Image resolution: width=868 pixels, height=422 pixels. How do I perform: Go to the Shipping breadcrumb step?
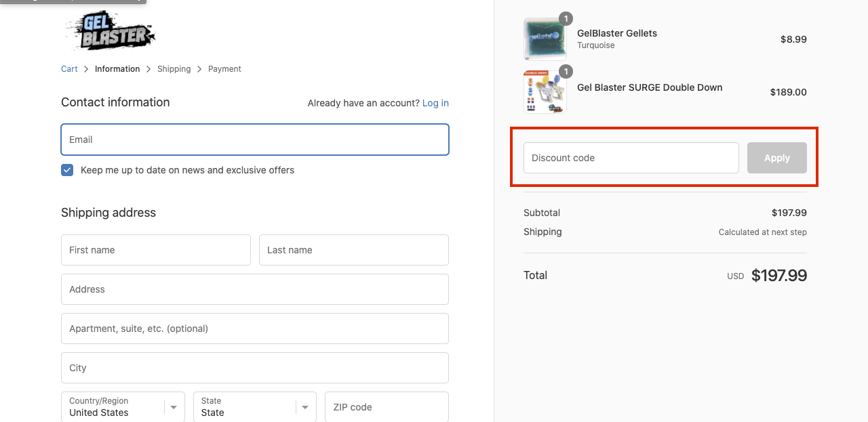tap(174, 69)
